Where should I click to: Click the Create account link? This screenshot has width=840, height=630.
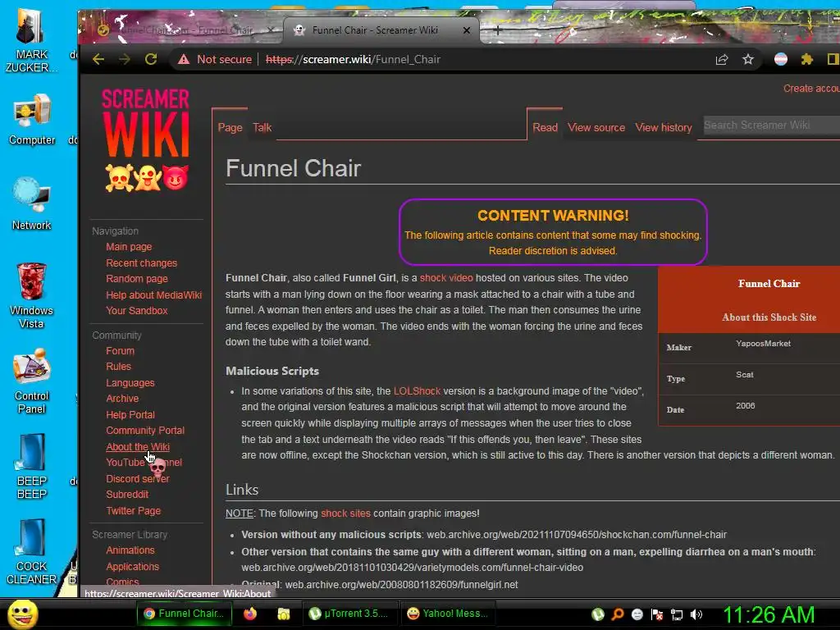[x=811, y=89]
